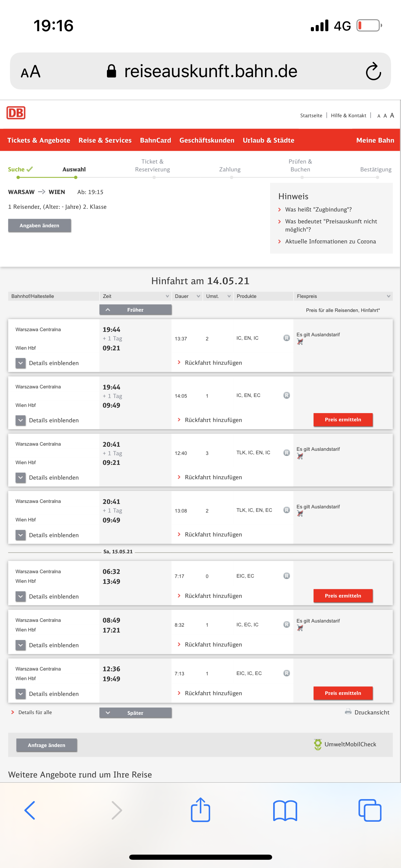Reload the page in Safari

tap(373, 72)
